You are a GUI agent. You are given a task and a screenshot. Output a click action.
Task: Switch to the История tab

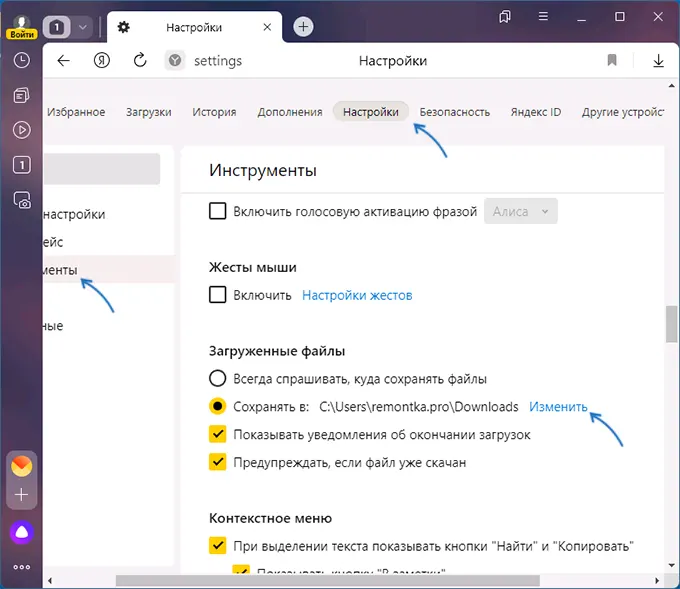pyautogui.click(x=214, y=112)
